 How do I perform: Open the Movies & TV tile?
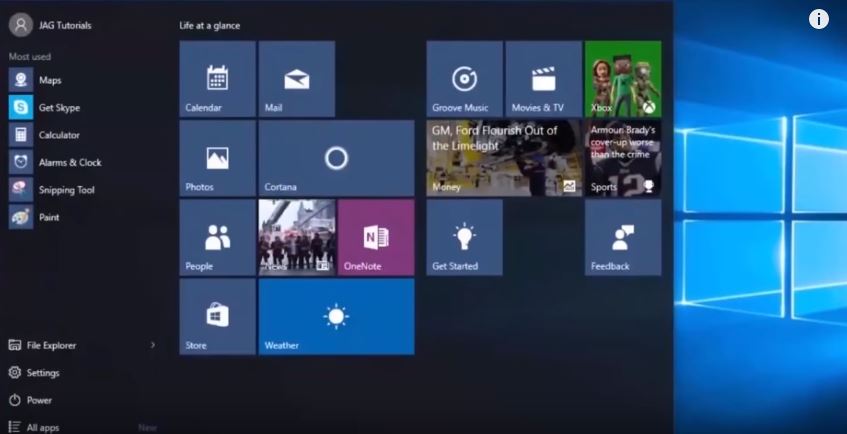click(543, 80)
